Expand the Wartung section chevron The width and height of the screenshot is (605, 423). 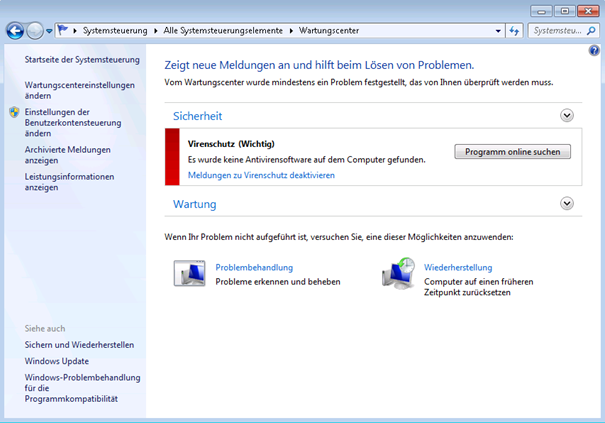(567, 203)
